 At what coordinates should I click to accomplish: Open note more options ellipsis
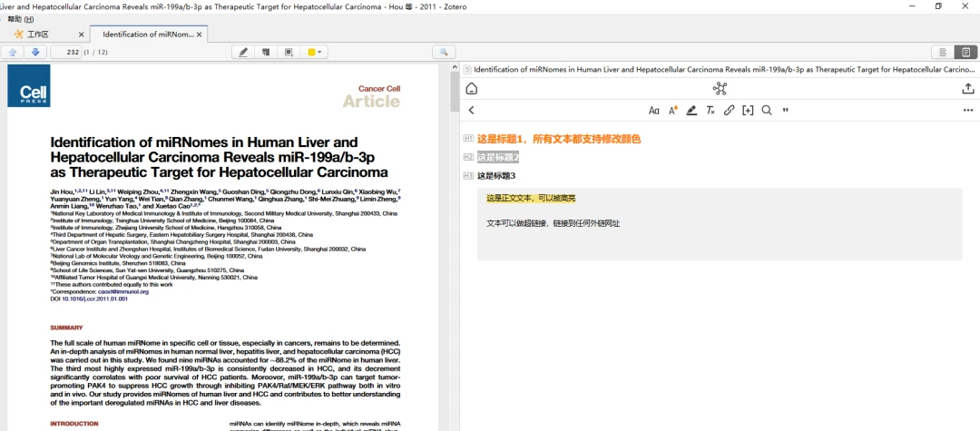click(x=968, y=111)
